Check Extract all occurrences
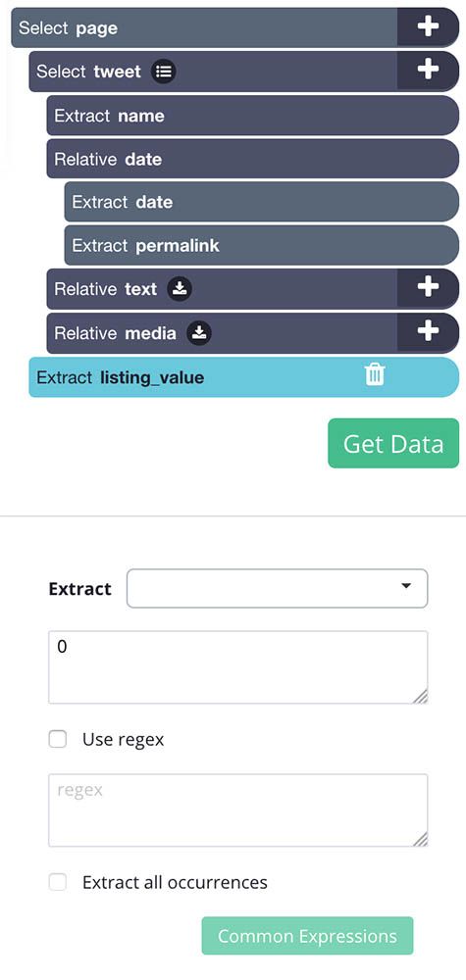 58,883
